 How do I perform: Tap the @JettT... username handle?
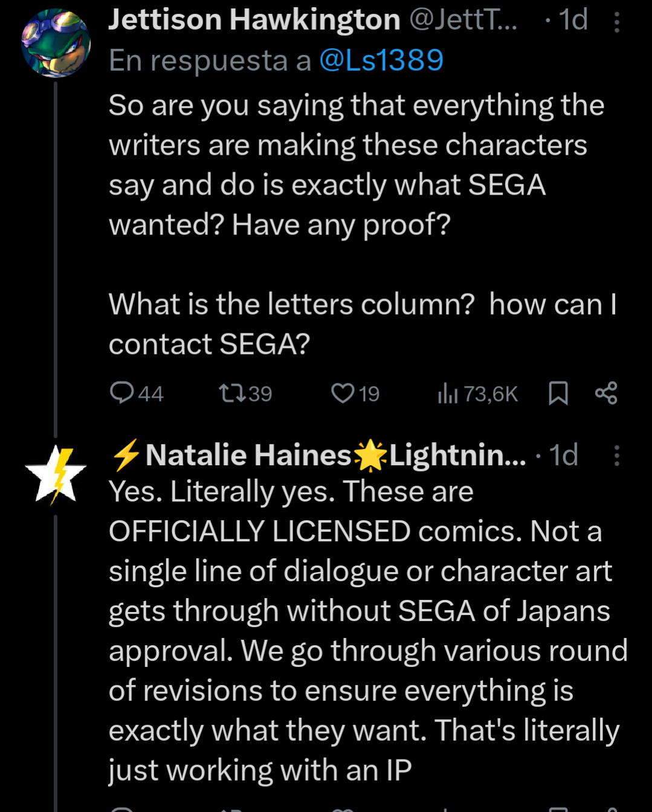(x=463, y=20)
